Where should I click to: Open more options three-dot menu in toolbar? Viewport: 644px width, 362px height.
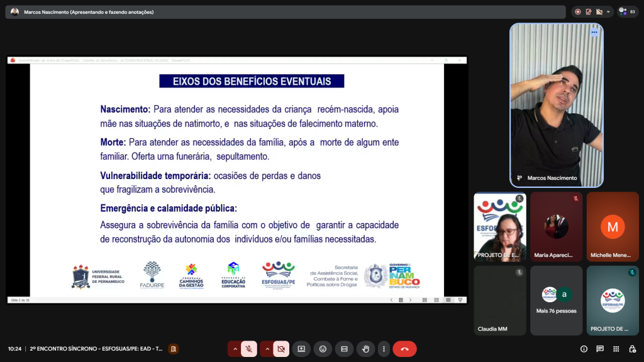[385, 349]
